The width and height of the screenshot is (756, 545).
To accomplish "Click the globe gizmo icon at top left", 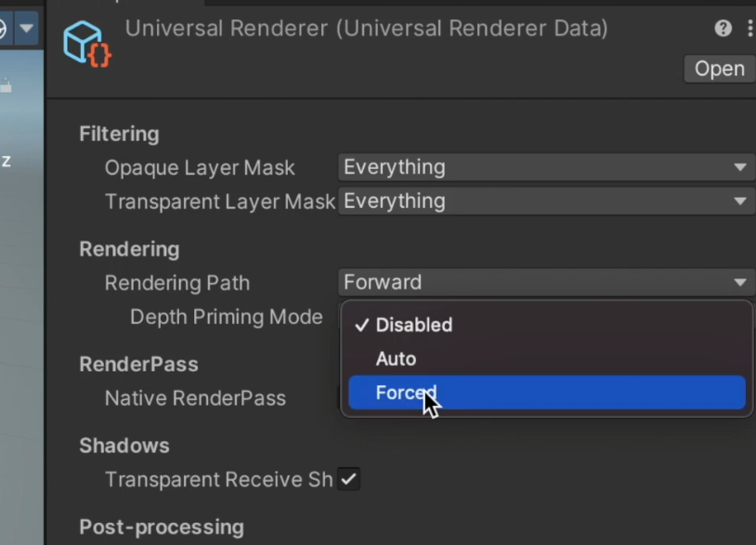I will click(3, 29).
